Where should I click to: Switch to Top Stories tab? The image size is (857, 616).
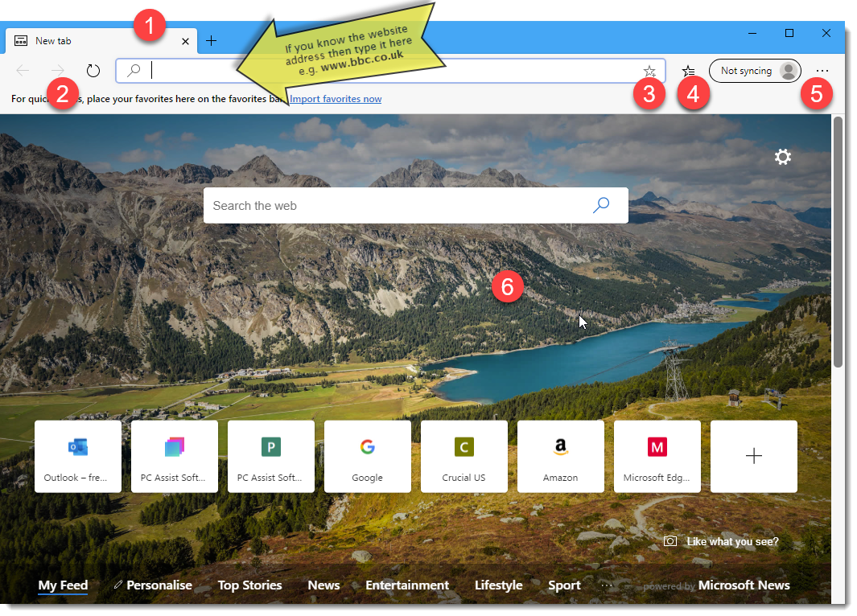point(249,585)
